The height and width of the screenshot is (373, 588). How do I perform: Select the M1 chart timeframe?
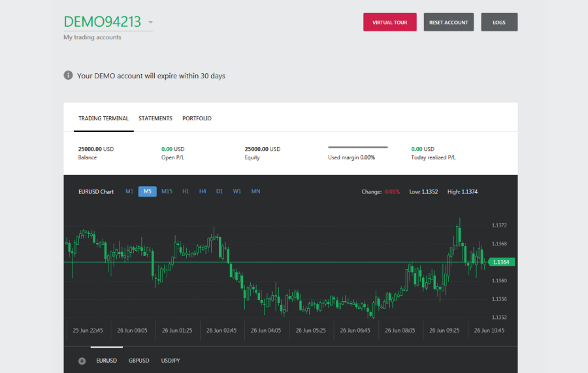coord(129,191)
